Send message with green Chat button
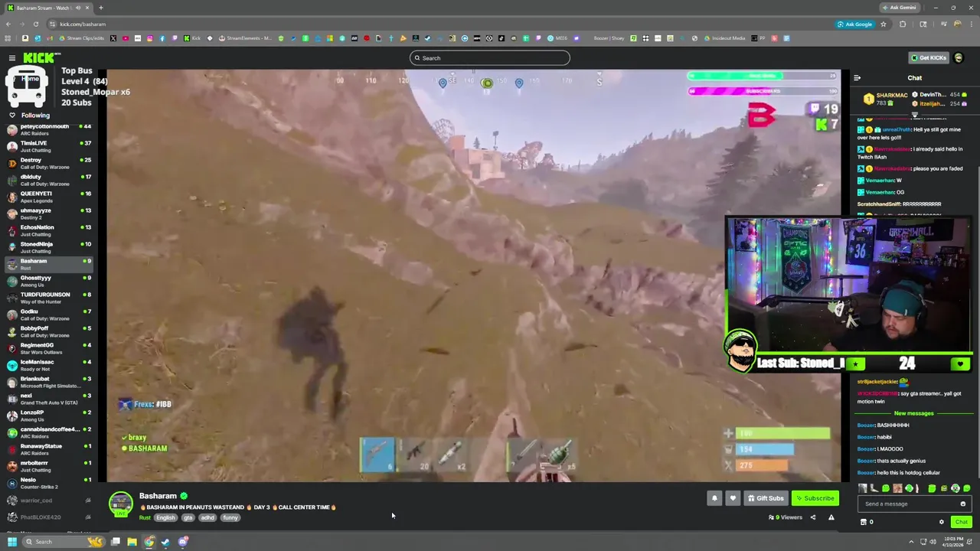Screen dimensions: 980x551 [961, 522]
